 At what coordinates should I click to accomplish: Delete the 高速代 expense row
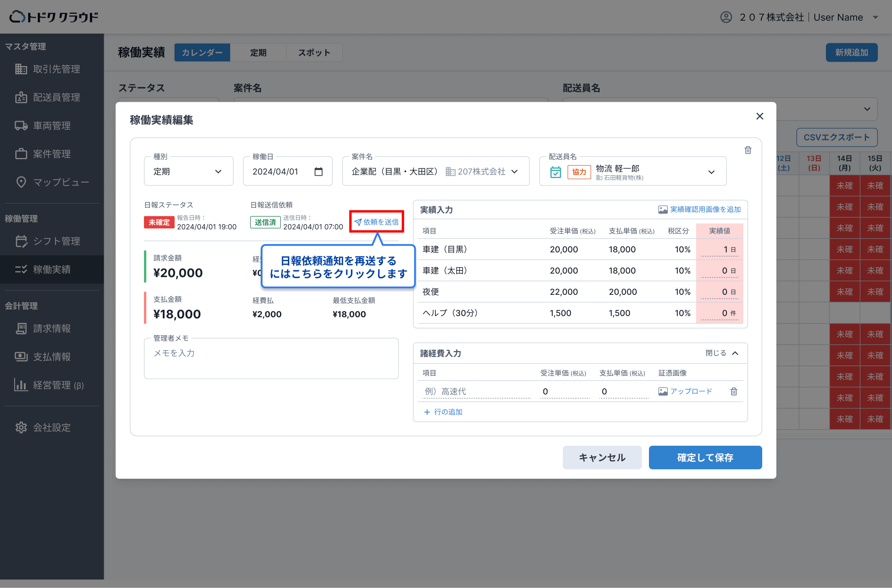pos(734,391)
